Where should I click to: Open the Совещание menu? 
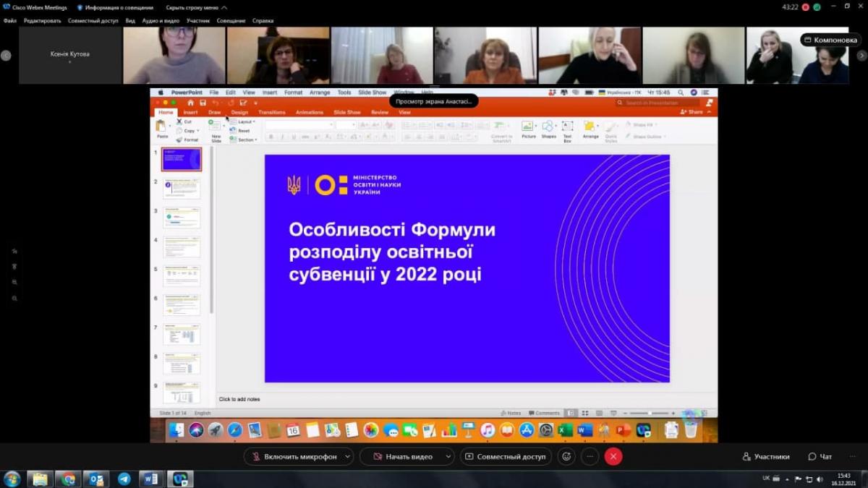click(231, 21)
